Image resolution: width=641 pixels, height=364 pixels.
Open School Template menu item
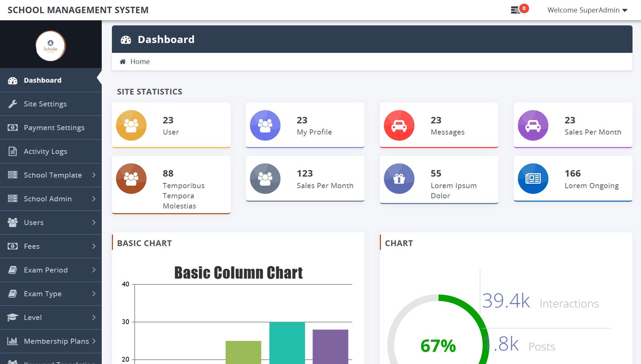coord(51,175)
